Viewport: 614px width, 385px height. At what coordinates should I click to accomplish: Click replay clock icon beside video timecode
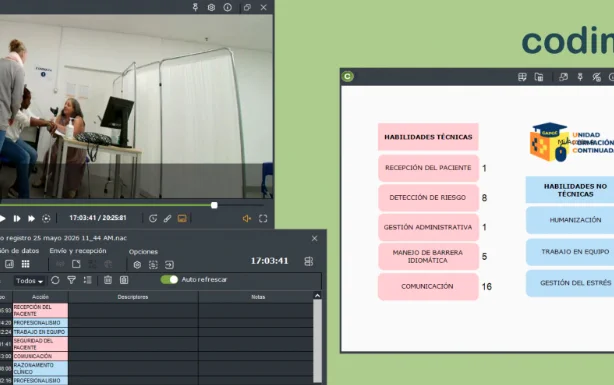tap(153, 219)
